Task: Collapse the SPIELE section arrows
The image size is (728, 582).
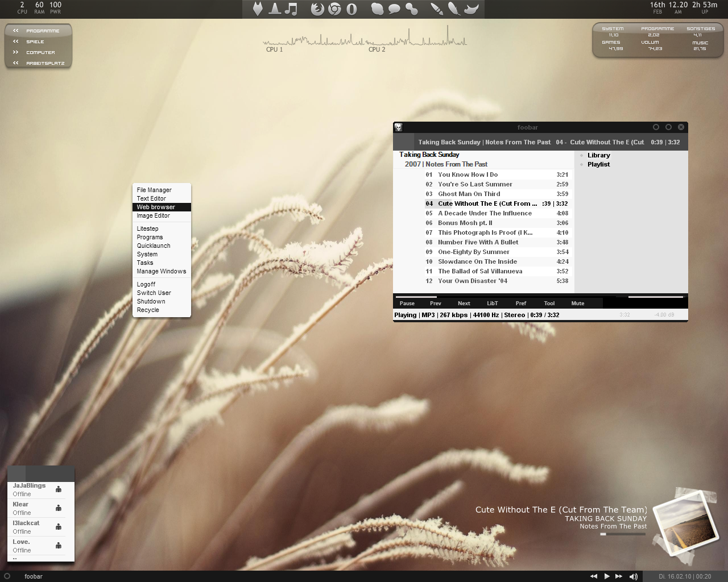Action: tap(16, 41)
